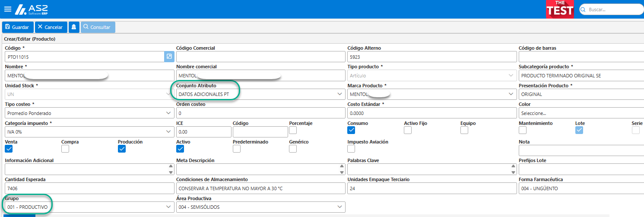The width and height of the screenshot is (644, 217).
Task: Enable the Compra checkbox
Action: [65, 149]
